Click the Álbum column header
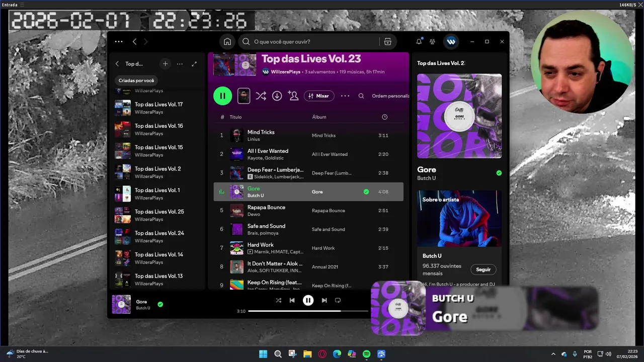The image size is (644, 362). [x=319, y=117]
